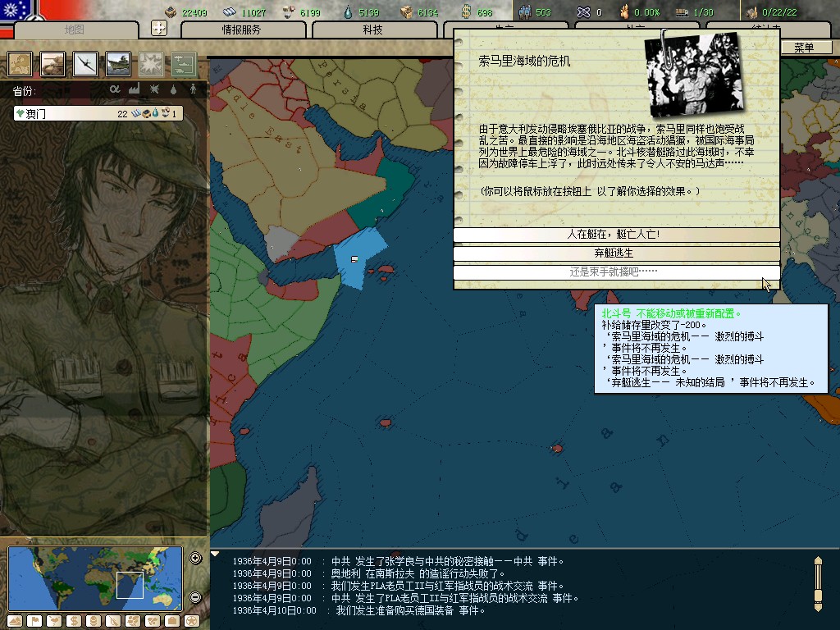Sort provinces by manpower person icon
Screen dimensions: 840x630
click(x=193, y=89)
